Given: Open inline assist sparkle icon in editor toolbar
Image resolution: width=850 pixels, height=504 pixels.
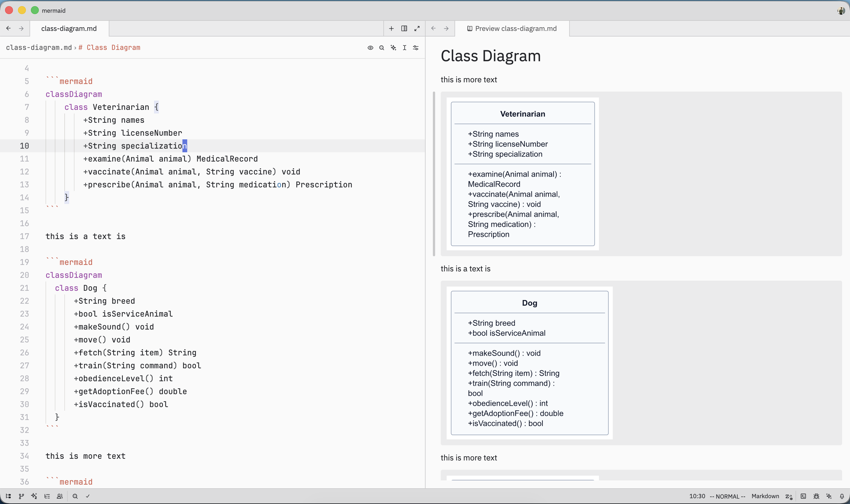Looking at the screenshot, I should click(393, 47).
